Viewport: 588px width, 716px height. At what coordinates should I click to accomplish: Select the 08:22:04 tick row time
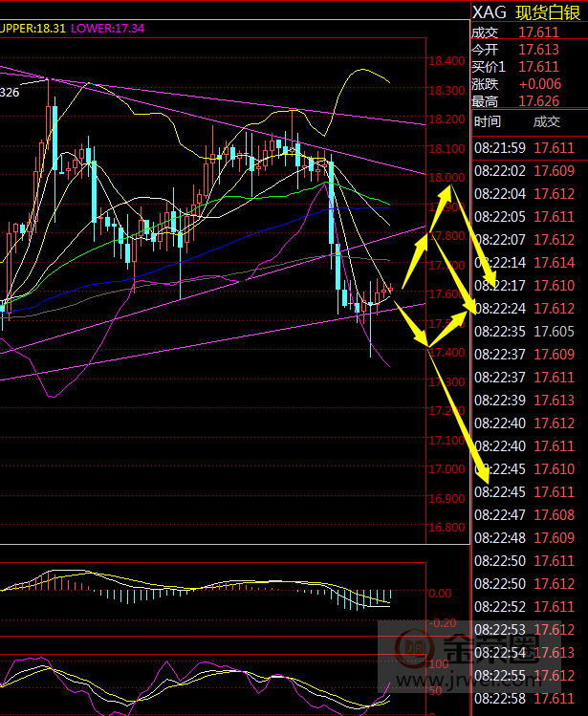pos(500,194)
